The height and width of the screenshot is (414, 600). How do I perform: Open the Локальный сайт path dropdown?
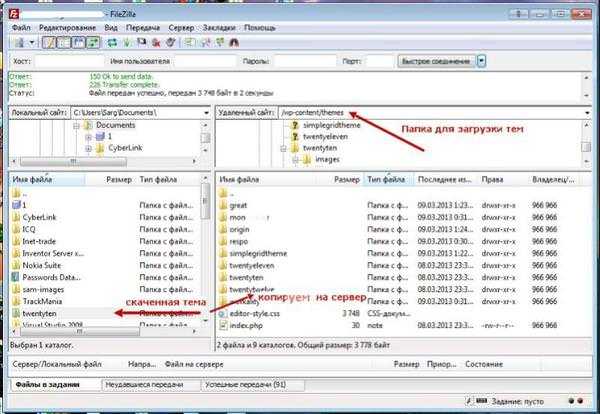[x=206, y=113]
